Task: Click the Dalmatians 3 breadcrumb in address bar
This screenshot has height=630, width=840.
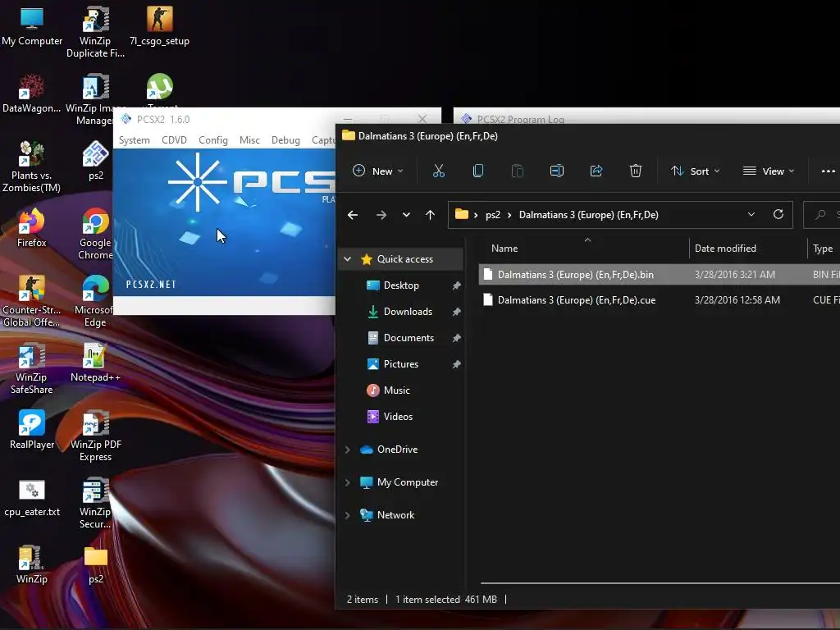Action: coord(589,215)
